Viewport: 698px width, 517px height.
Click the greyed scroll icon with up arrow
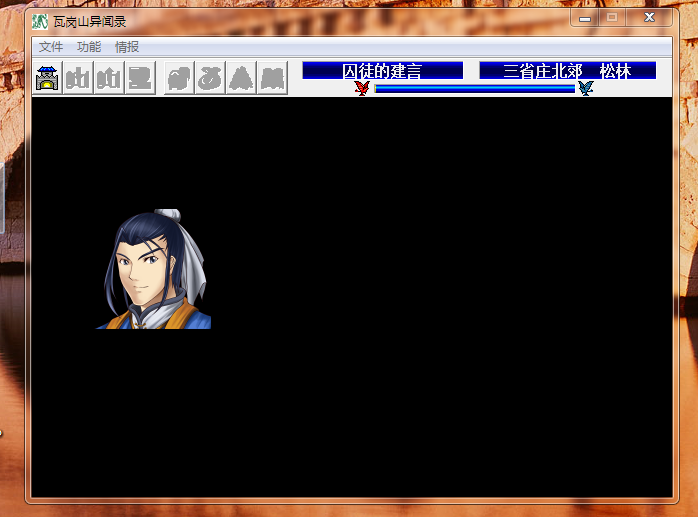click(x=109, y=78)
